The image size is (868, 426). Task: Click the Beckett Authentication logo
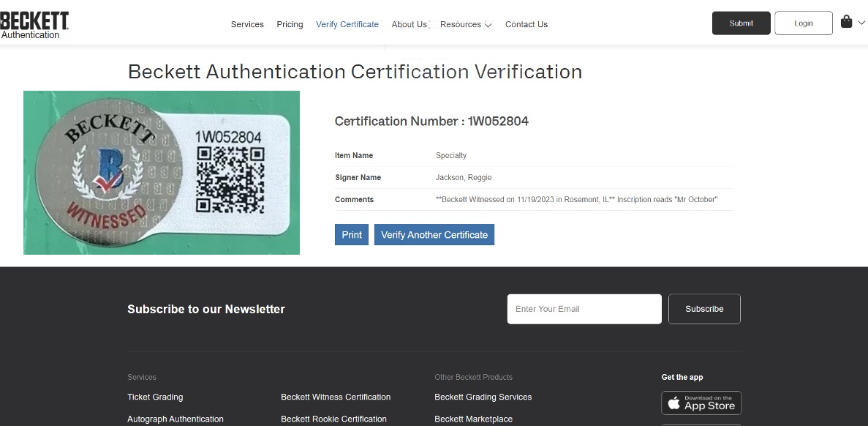click(34, 26)
